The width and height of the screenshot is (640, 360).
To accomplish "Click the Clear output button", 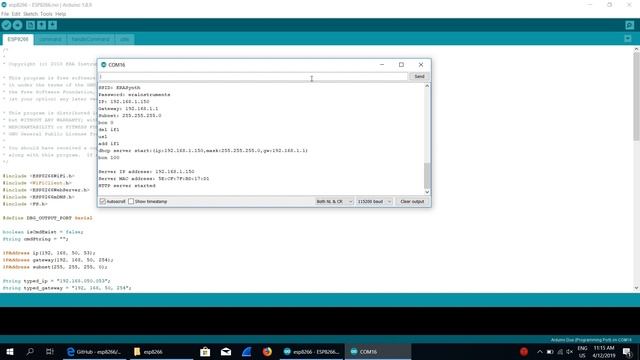I will (412, 202).
